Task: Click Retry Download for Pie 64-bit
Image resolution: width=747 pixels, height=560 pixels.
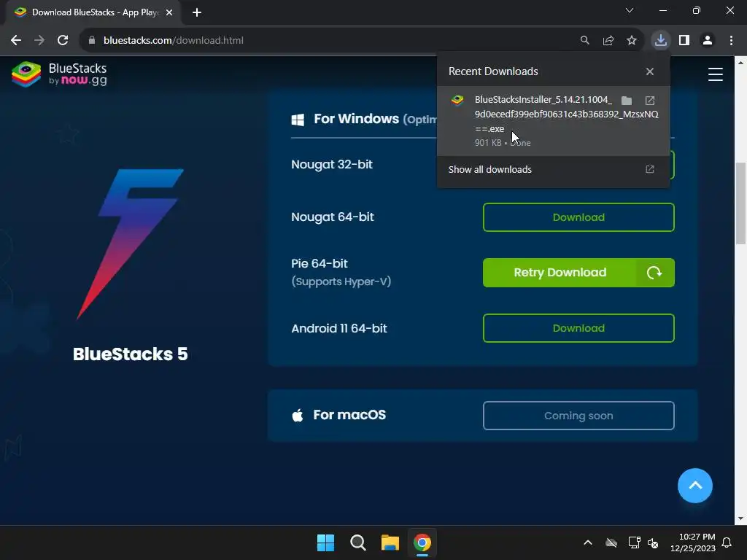Action: coord(578,273)
